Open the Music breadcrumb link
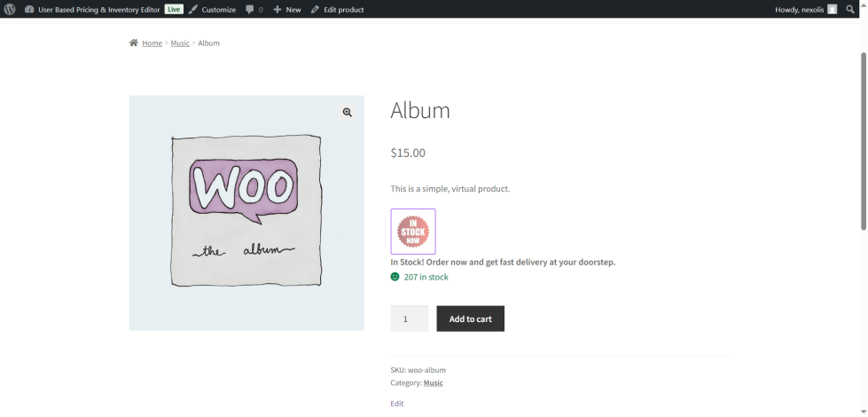 pos(180,43)
